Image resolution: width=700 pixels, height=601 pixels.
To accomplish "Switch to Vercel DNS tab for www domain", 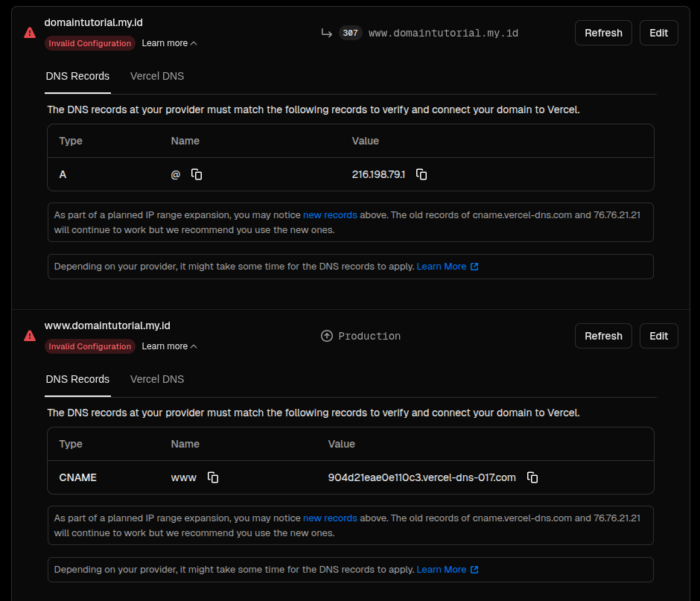I will click(157, 379).
